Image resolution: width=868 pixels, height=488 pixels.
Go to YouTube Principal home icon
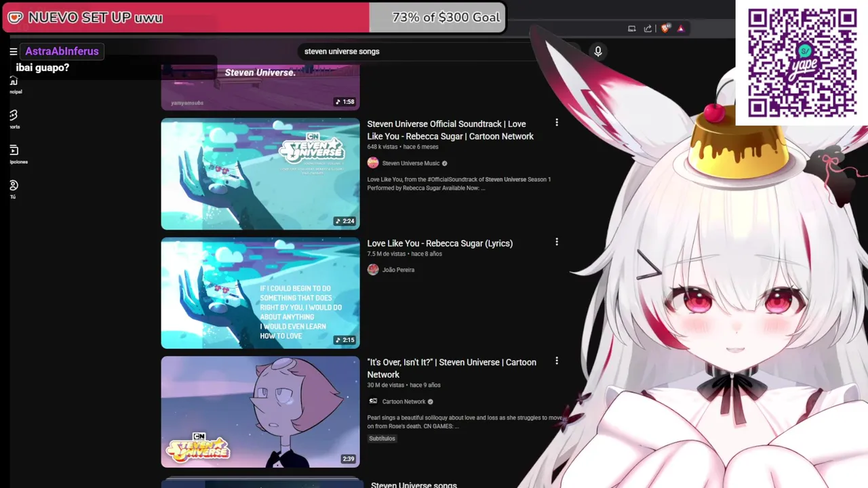pos(13,81)
